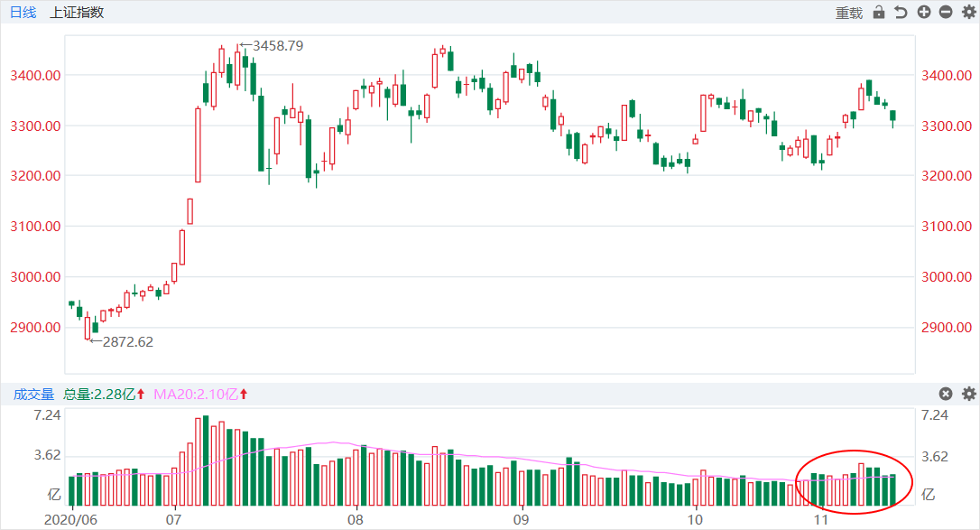Zoom in with the plus icon
This screenshot has width=980, height=530.
pos(923,13)
